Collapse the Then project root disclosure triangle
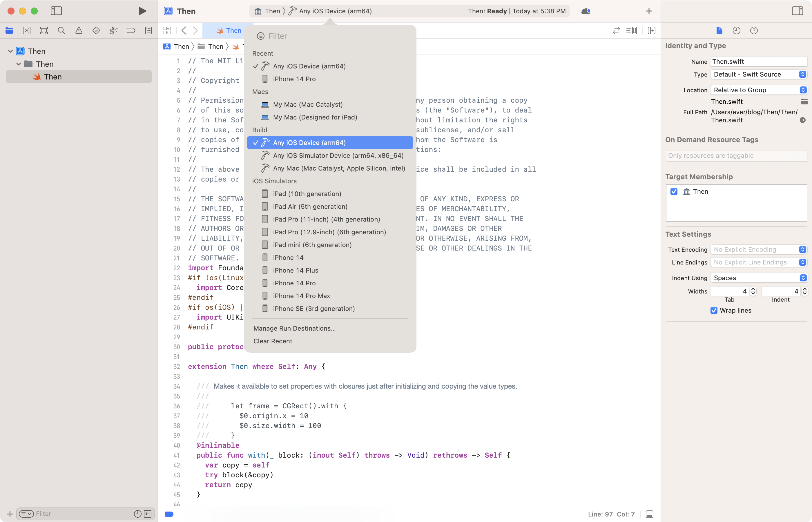 (x=10, y=51)
